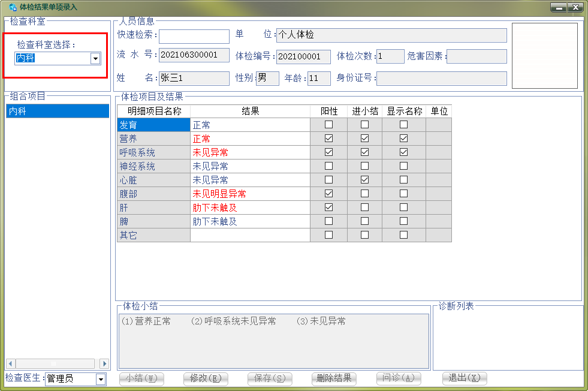Screen dimensions: 588x391
Task: Uncheck 显示名称 checkbox for 呼吸系统 row
Action: pyautogui.click(x=403, y=152)
